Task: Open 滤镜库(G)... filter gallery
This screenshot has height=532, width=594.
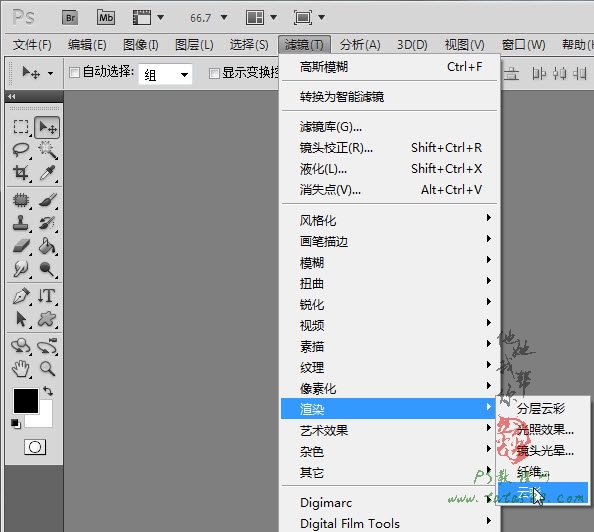Action: coord(389,126)
